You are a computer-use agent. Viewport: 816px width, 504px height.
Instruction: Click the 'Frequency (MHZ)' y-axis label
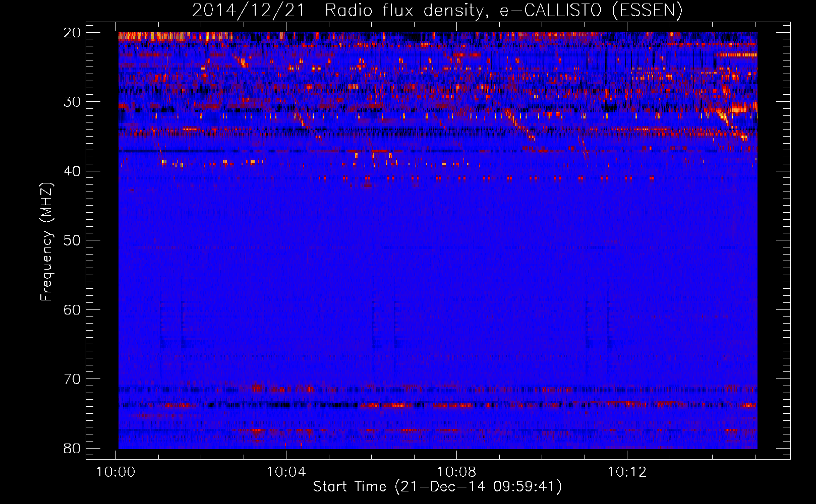coord(46,242)
